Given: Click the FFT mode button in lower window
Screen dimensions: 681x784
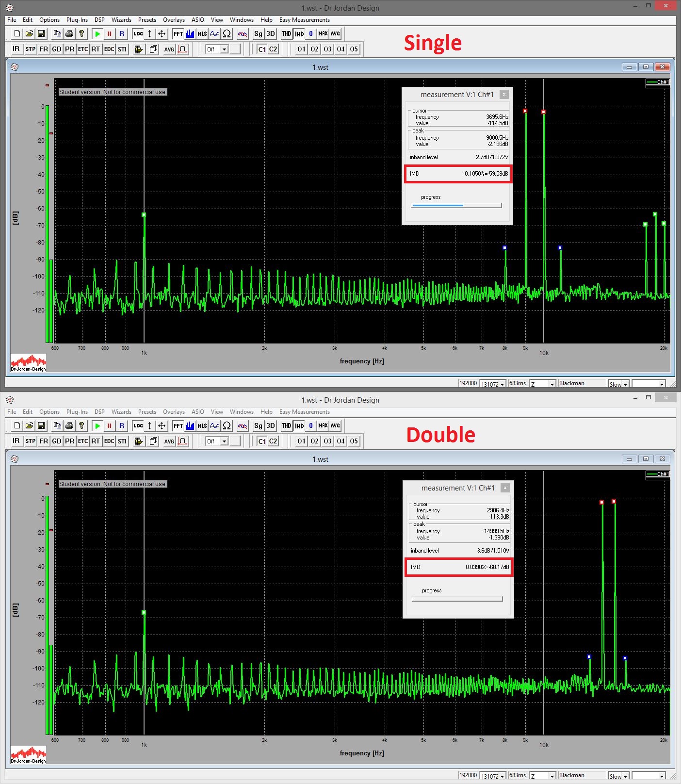Looking at the screenshot, I should tap(178, 426).
